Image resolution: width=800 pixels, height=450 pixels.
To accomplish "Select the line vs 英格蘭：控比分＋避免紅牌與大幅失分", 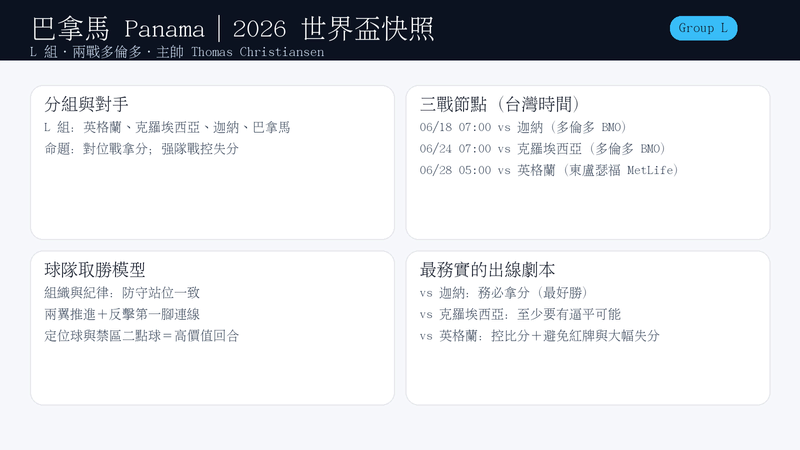I will click(540, 336).
